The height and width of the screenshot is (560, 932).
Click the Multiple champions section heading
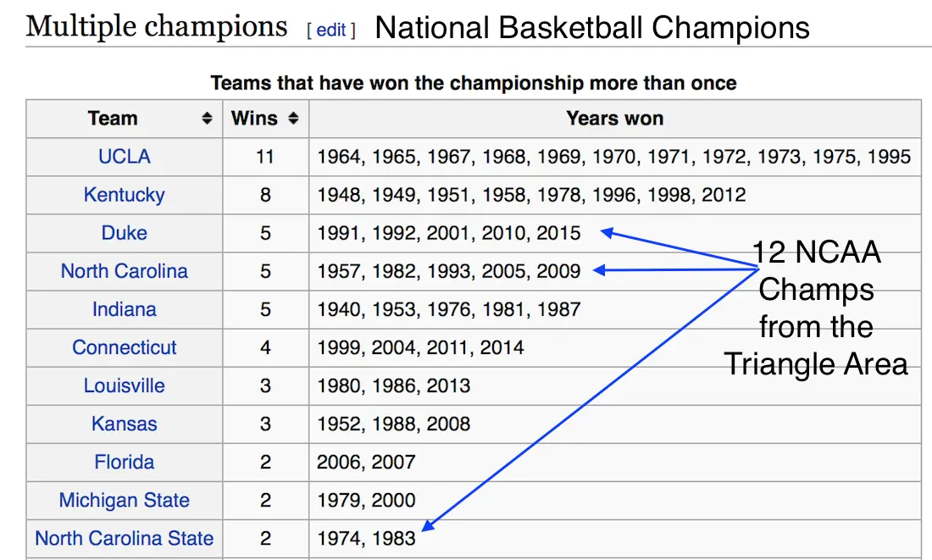tap(157, 27)
